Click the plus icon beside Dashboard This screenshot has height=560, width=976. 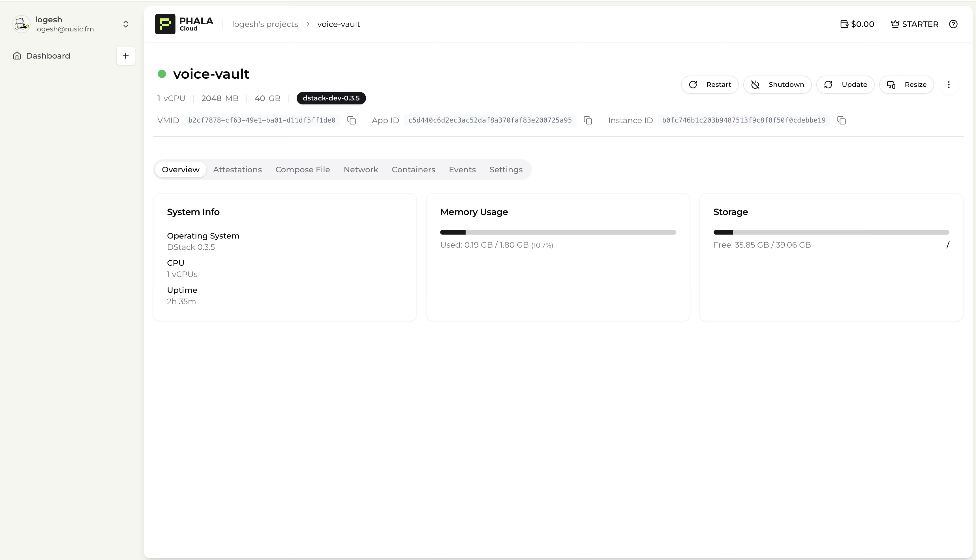pyautogui.click(x=125, y=56)
